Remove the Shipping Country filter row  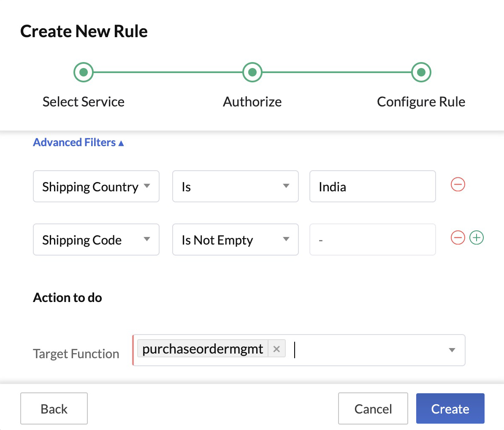[458, 184]
